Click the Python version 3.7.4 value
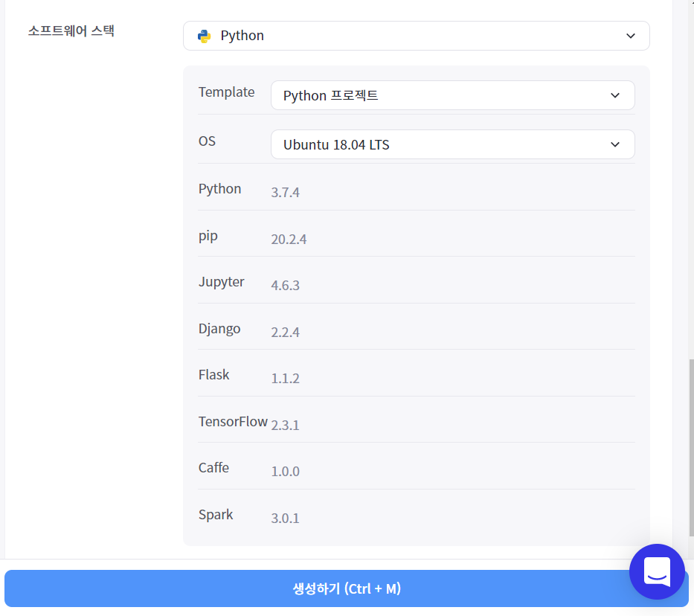This screenshot has height=616, width=694. [285, 193]
